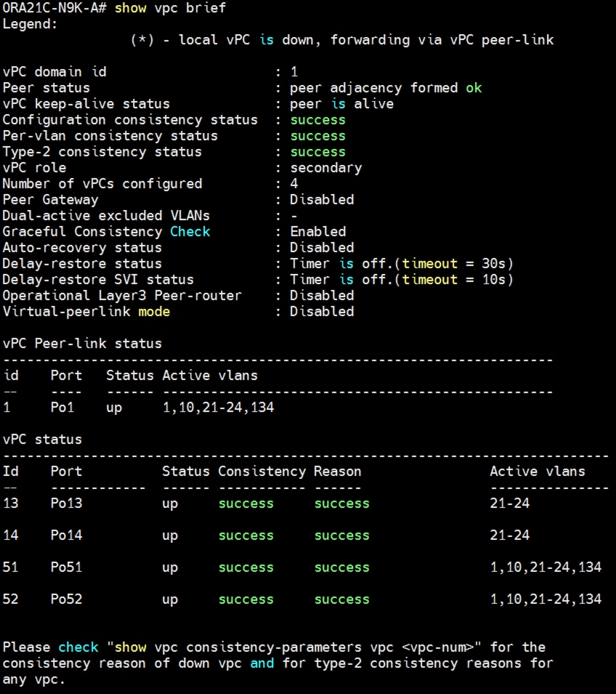The height and width of the screenshot is (694, 616).
Task: Click 'peer is alive' keep-alive value
Action: pyautogui.click(x=341, y=104)
